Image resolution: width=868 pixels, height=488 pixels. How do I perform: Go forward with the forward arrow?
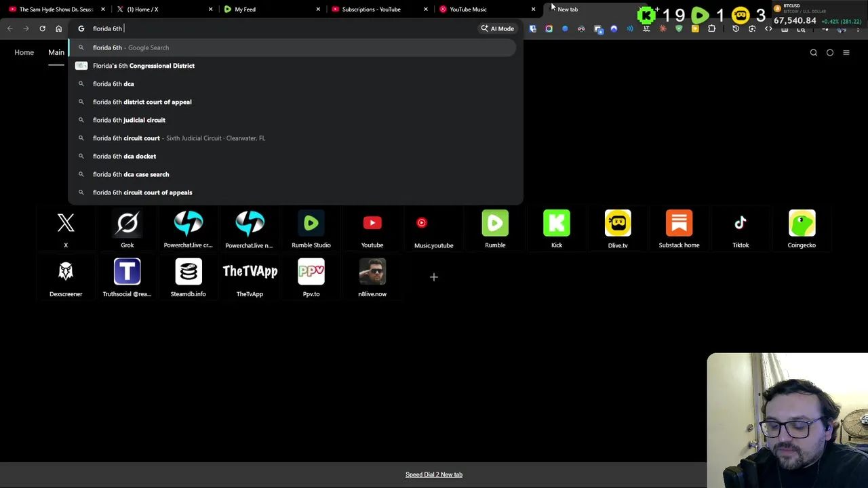click(26, 28)
